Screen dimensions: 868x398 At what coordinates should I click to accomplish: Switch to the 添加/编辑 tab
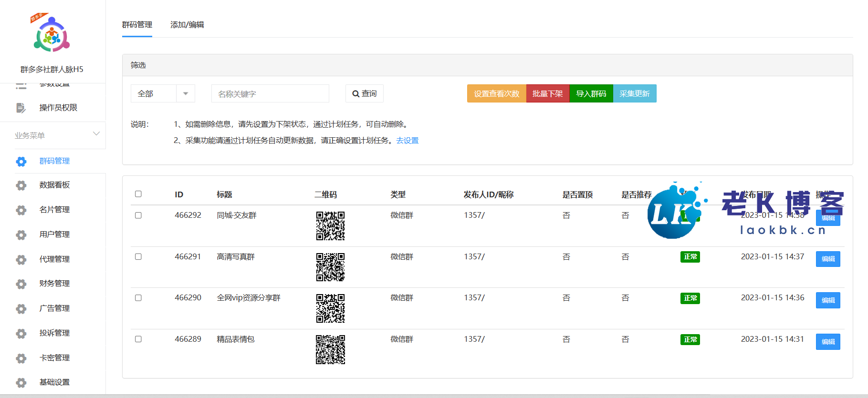(187, 25)
